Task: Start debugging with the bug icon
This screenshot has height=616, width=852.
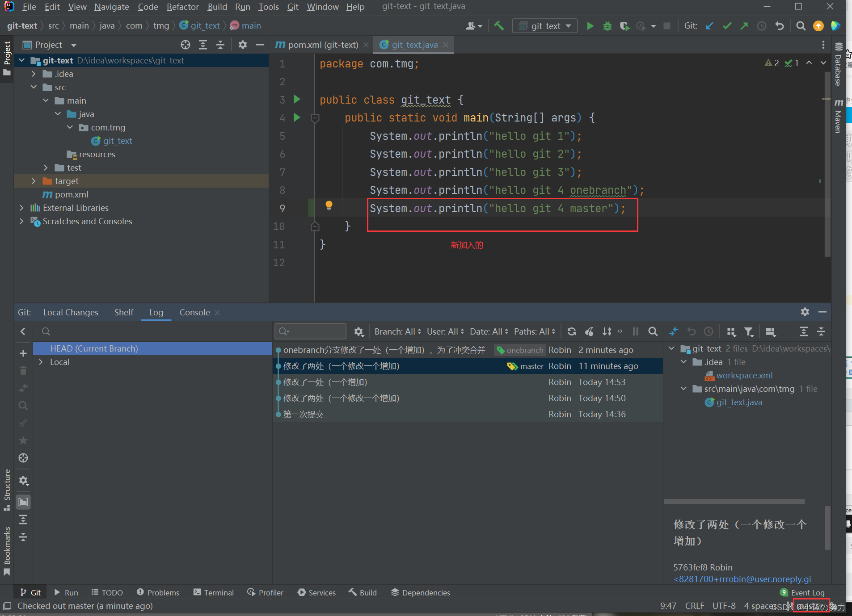Action: pyautogui.click(x=607, y=26)
